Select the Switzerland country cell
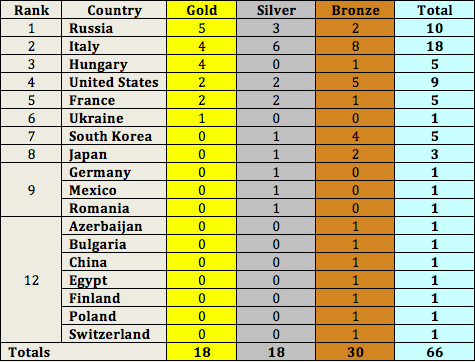The image size is (475, 362). pyautogui.click(x=114, y=334)
